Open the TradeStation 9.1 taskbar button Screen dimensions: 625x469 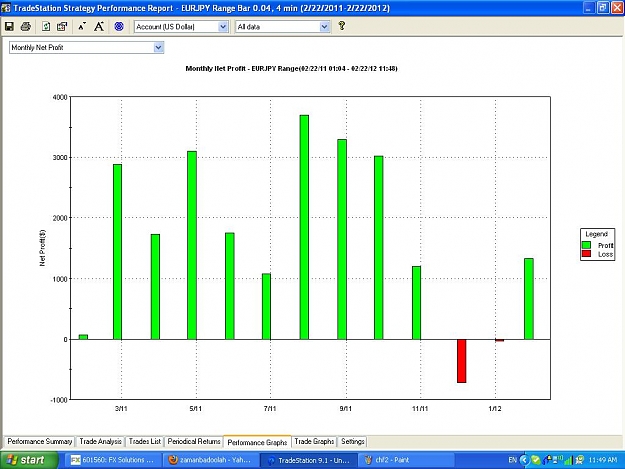point(309,460)
